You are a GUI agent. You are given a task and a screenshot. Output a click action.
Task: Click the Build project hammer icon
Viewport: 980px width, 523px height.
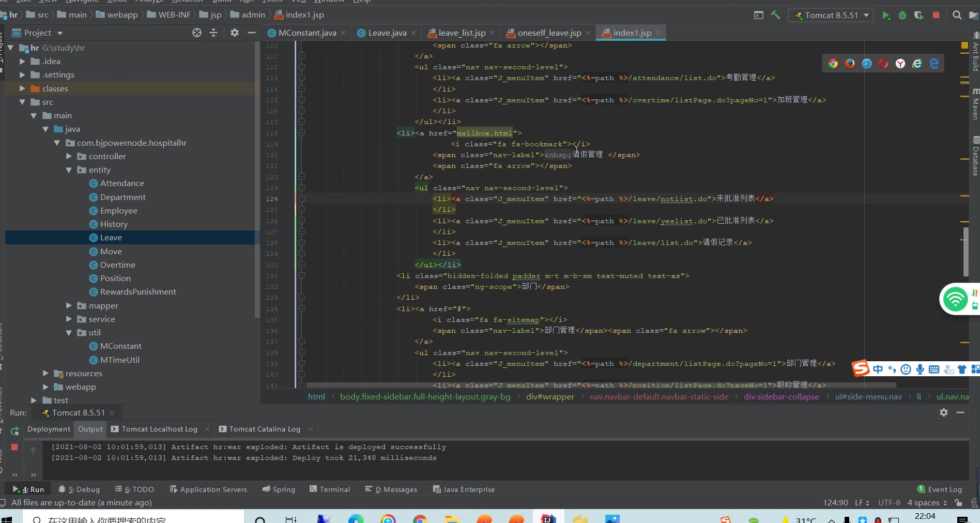pyautogui.click(x=775, y=16)
